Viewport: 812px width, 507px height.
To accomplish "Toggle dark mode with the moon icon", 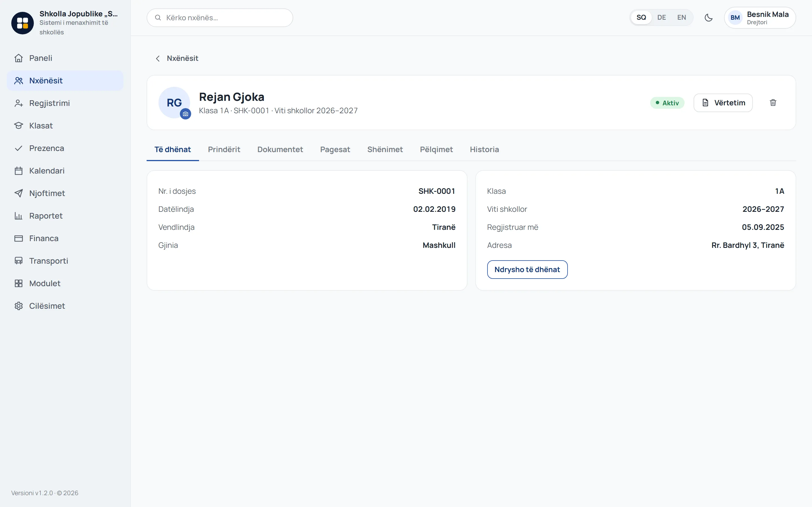I will tap(708, 17).
